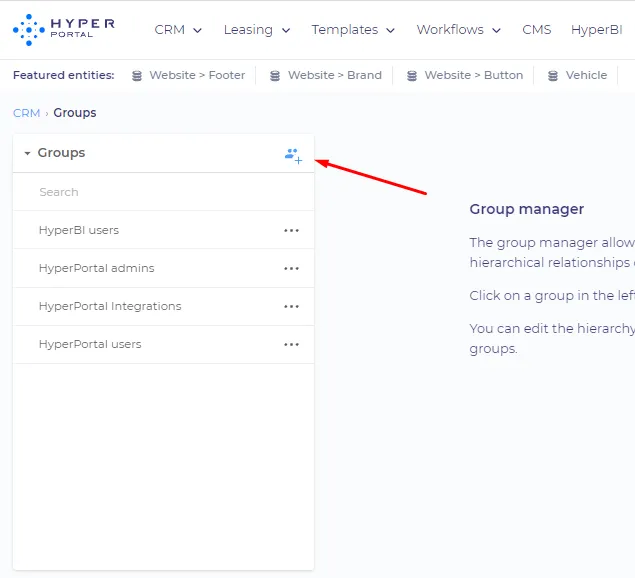Click database icon beside Vehicle
635x578 pixels.
point(553,76)
